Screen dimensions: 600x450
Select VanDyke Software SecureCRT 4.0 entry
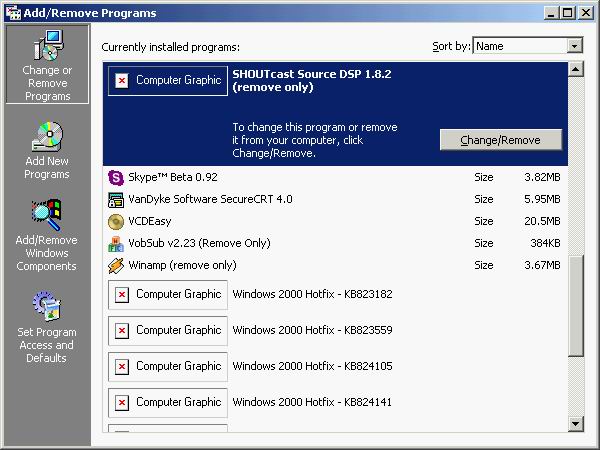point(335,200)
